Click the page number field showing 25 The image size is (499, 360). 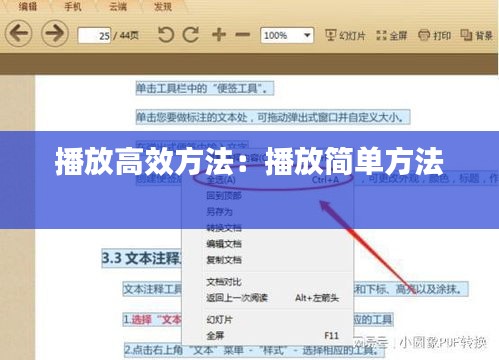pos(94,35)
